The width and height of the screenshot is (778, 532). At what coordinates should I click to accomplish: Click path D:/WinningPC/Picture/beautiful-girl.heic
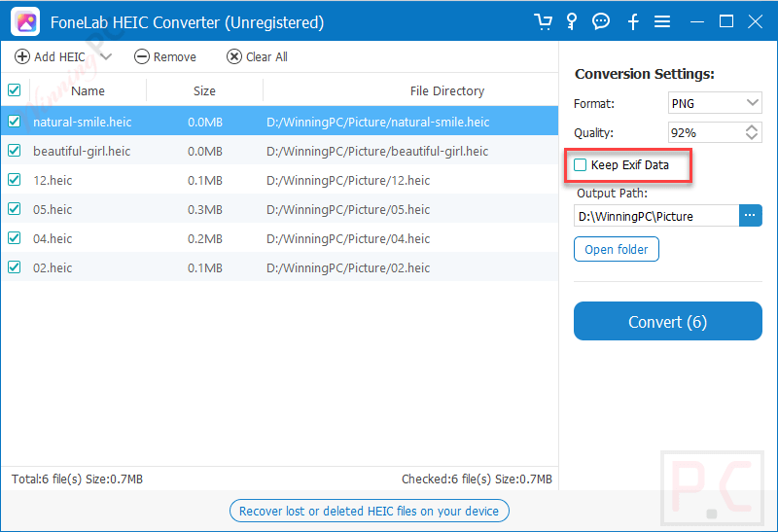tap(377, 152)
